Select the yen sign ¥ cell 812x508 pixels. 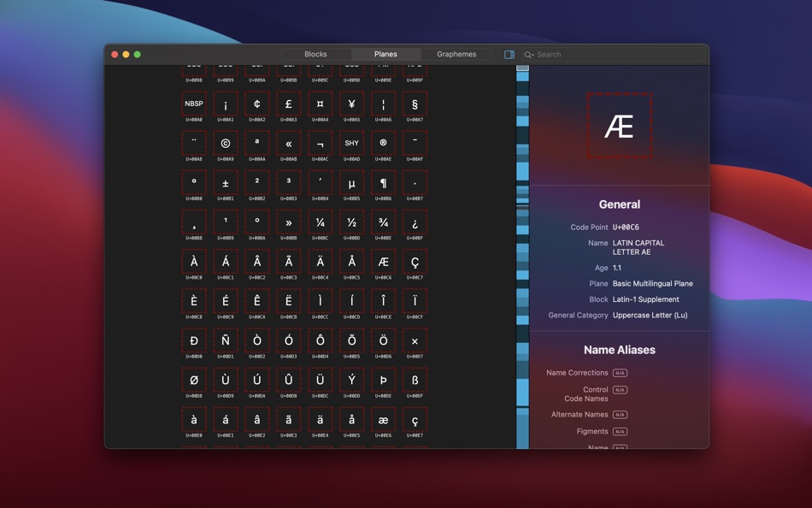click(x=352, y=103)
